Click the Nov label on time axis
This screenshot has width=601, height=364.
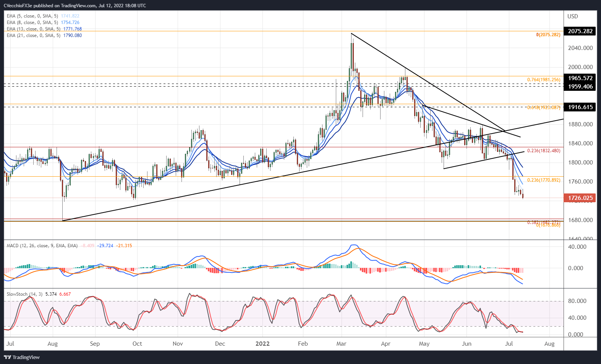(178, 344)
